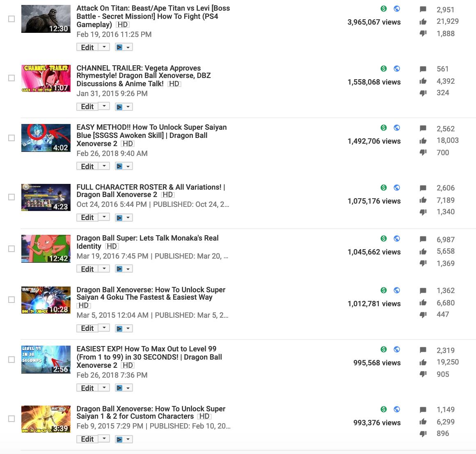Click 1,558,068 views count

(374, 82)
